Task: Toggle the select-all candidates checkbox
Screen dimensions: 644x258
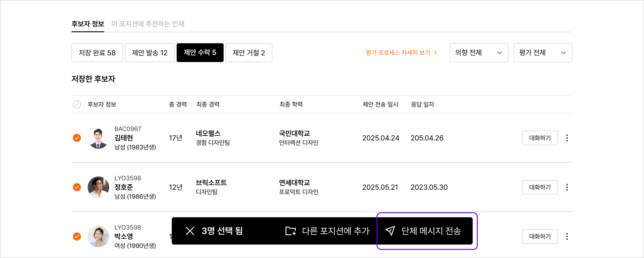Action: pyautogui.click(x=77, y=104)
